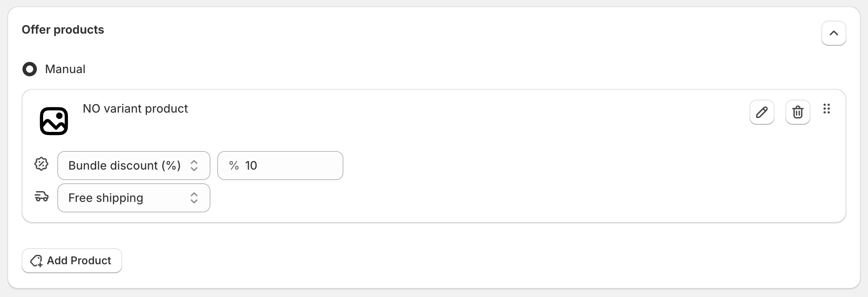Open the Bundle discount (%) dropdown

pyautogui.click(x=134, y=166)
